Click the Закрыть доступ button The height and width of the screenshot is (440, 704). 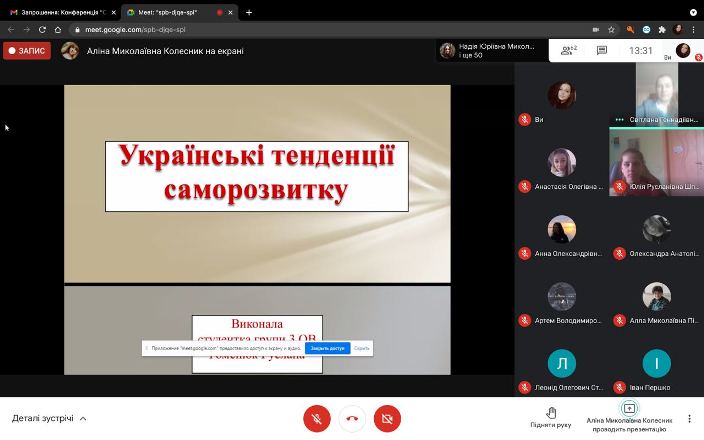(x=328, y=348)
